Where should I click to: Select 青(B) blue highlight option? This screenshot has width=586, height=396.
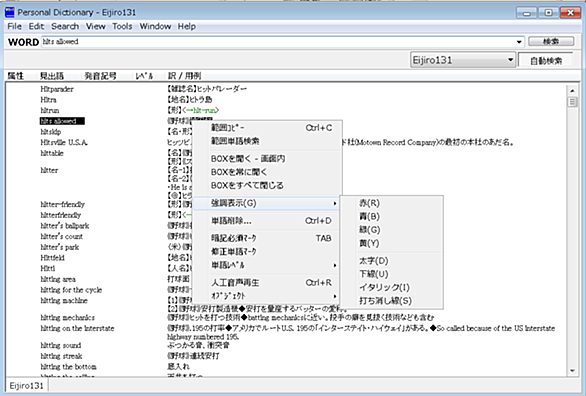(392, 217)
